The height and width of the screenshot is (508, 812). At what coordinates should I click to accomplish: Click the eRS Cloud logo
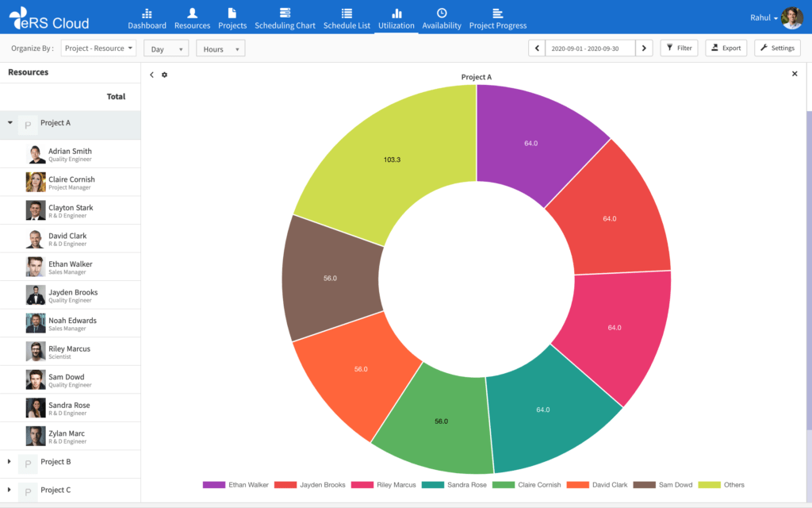[49, 19]
